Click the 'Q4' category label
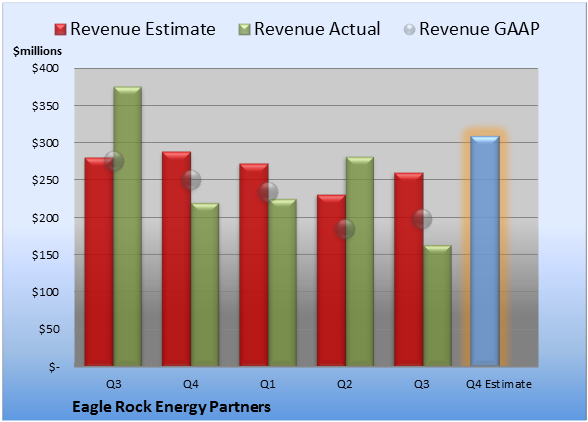The height and width of the screenshot is (422, 588). (x=190, y=384)
